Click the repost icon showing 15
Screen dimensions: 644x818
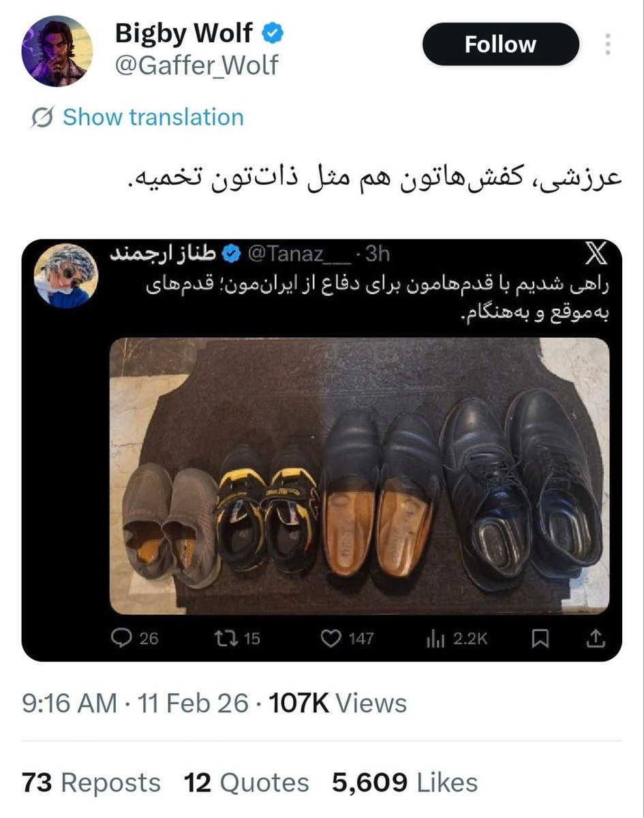pyautogui.click(x=224, y=638)
